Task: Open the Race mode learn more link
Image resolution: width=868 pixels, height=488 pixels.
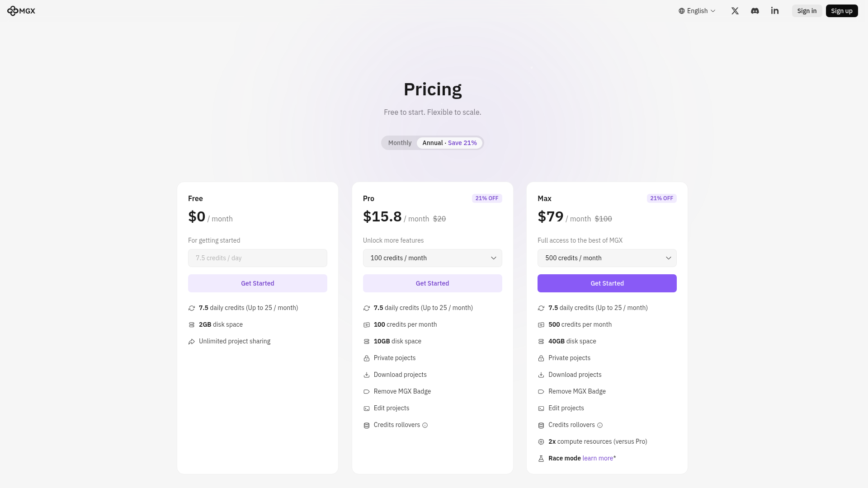Action: coord(598,458)
